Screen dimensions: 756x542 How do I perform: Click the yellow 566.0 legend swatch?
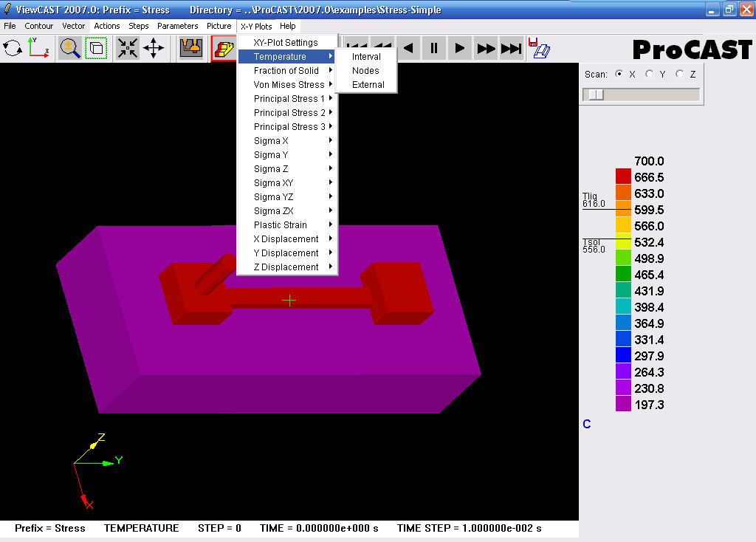point(623,224)
